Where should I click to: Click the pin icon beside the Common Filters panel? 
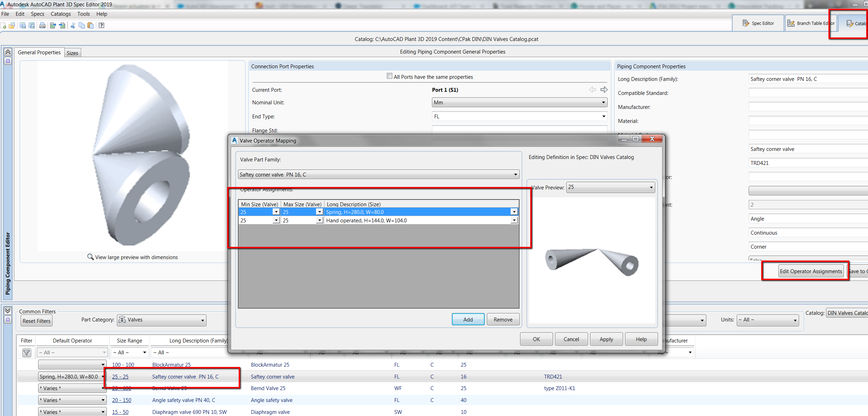coord(8,319)
